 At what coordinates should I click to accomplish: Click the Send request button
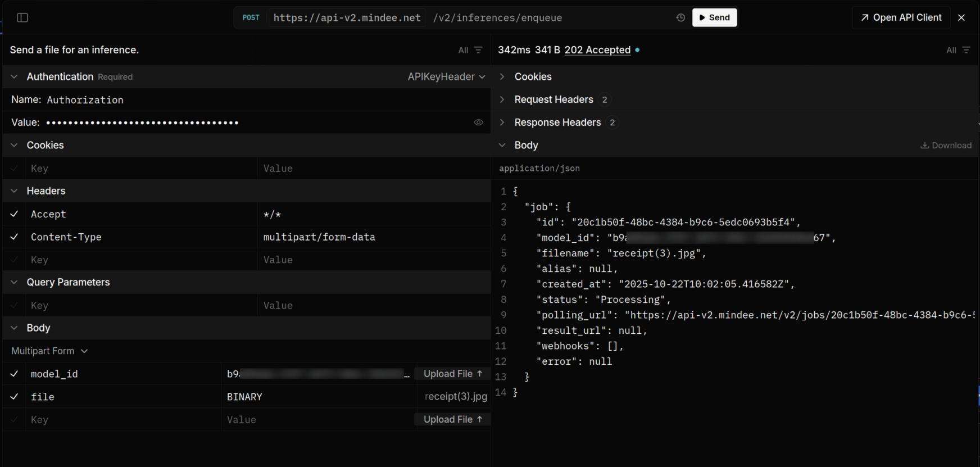click(714, 18)
